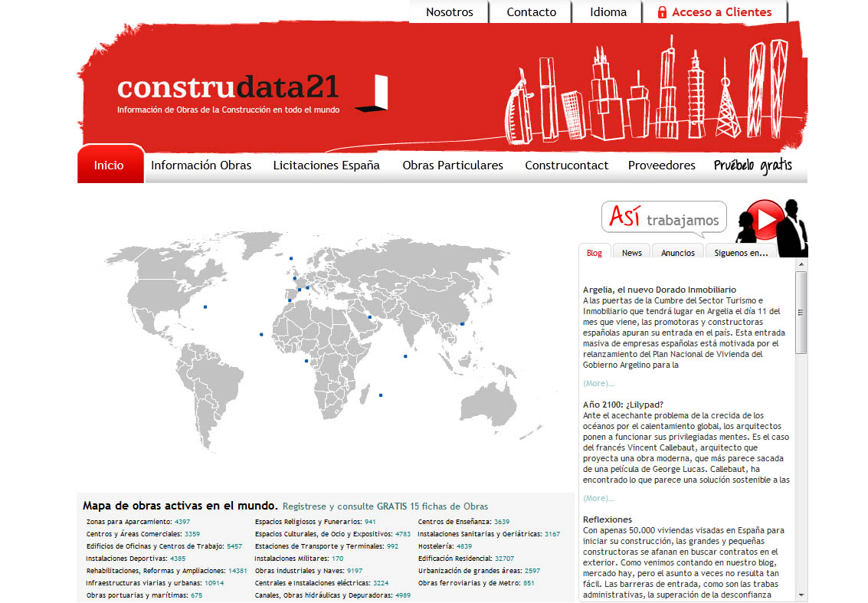Click Instalaciones Deportivas: 4385
868x603 pixels.
(136, 558)
